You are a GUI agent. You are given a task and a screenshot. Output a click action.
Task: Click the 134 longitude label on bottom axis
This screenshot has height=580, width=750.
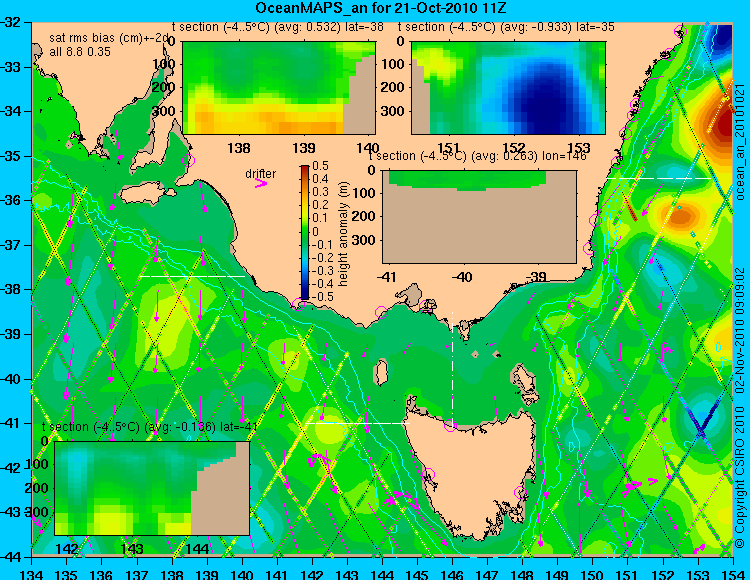click(x=32, y=574)
